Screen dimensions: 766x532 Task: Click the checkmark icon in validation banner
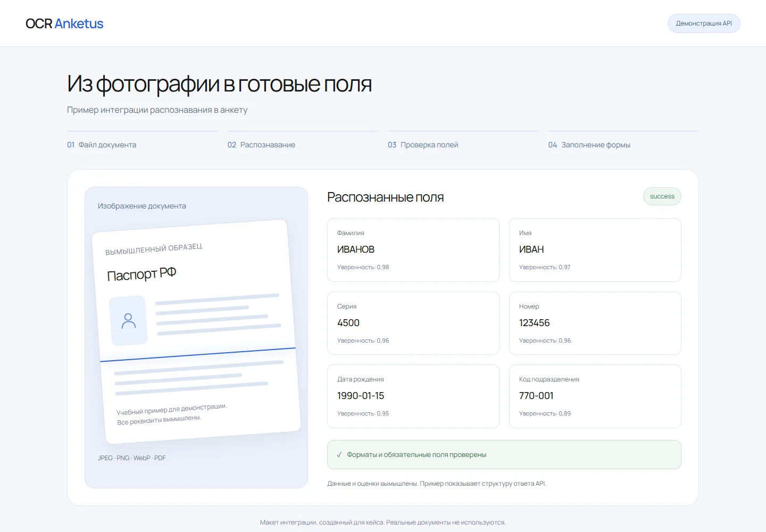click(339, 455)
